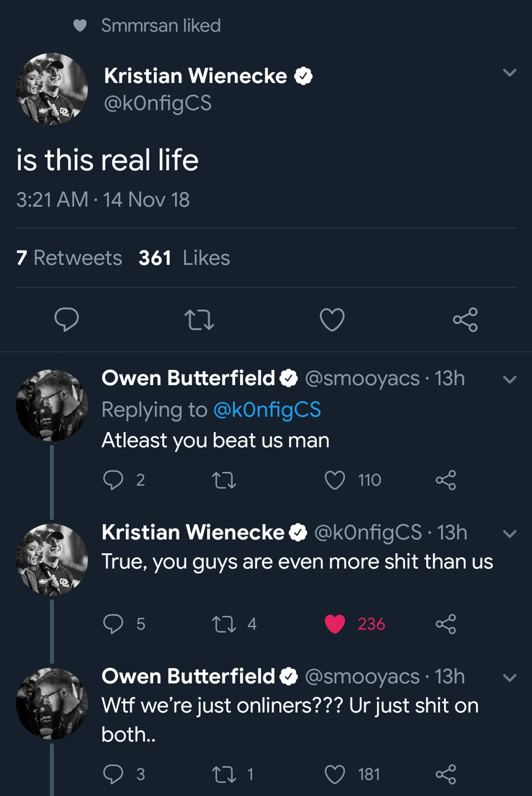View the 7 Retweets list
532x796 pixels.
click(69, 258)
